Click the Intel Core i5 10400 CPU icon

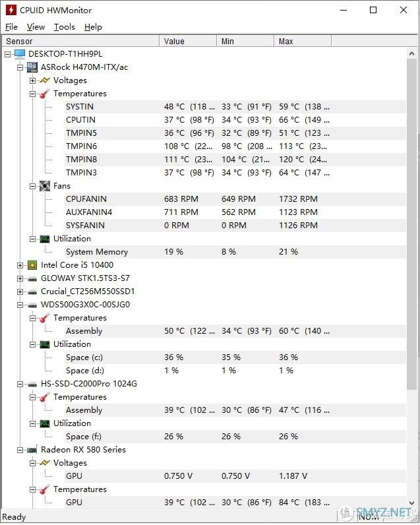(x=32, y=265)
